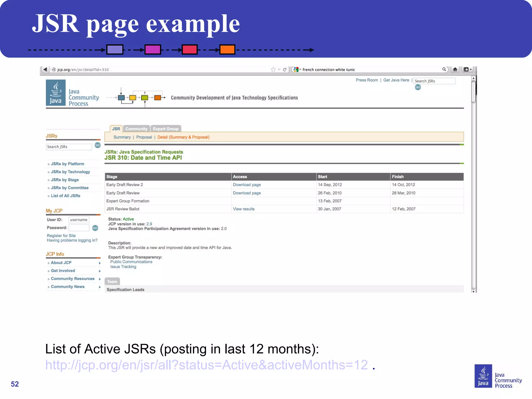Open JSRs by Stage
Viewport: 532px width, 399px height.
tap(65, 180)
